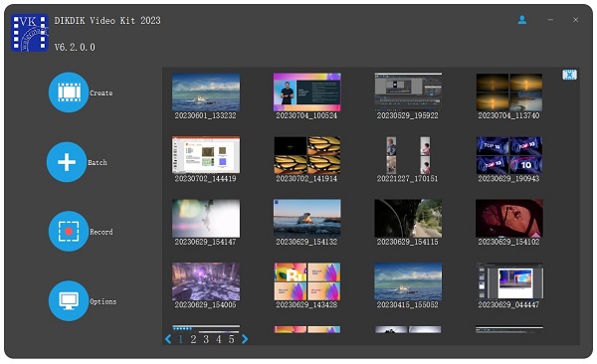The image size is (597, 364).
Task: Click the Options label
Action: (103, 301)
